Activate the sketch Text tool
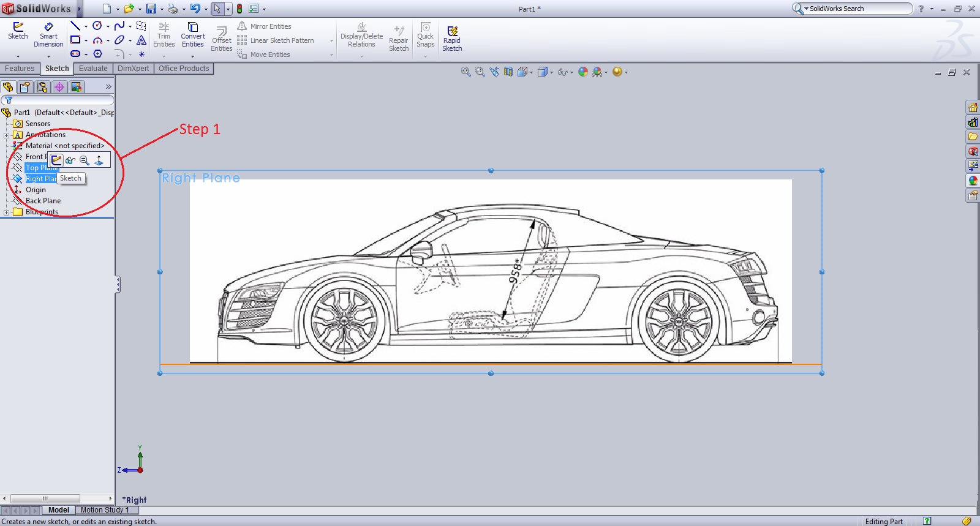This screenshot has width=980, height=526. click(x=141, y=40)
